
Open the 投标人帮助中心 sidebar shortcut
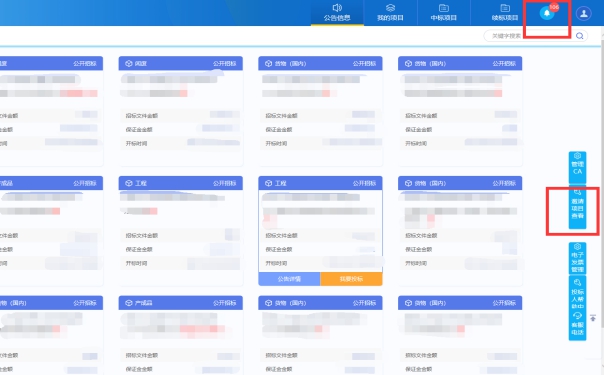click(577, 293)
